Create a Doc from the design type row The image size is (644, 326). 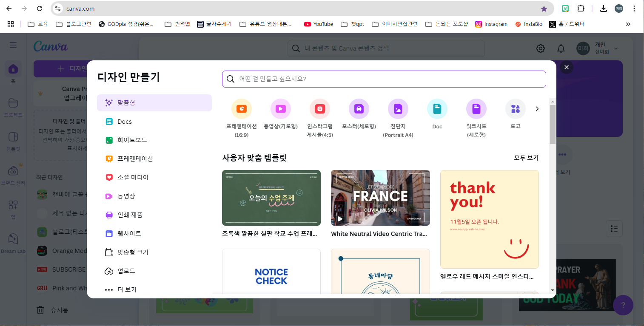click(x=437, y=109)
